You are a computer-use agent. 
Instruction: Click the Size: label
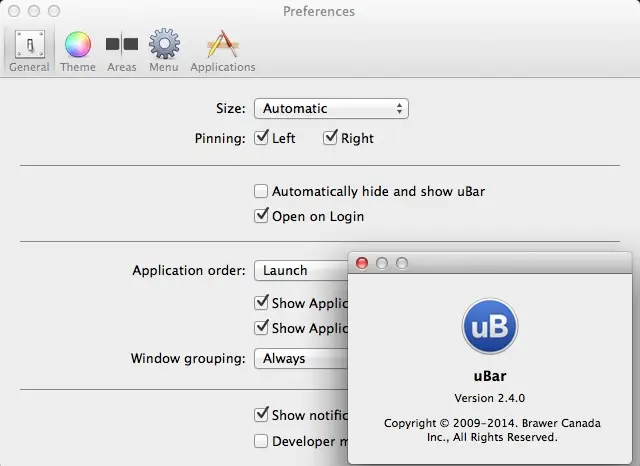click(x=231, y=109)
